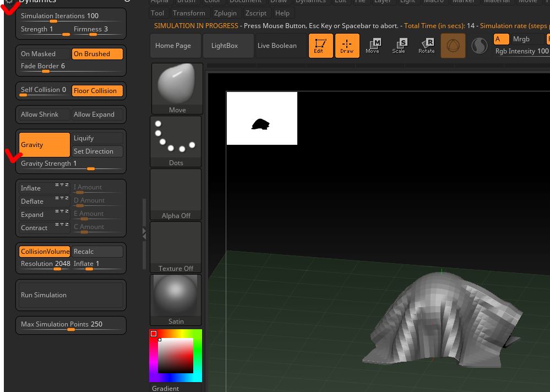Image resolution: width=550 pixels, height=392 pixels.
Task: Enable the Contract option
Action: click(36, 227)
